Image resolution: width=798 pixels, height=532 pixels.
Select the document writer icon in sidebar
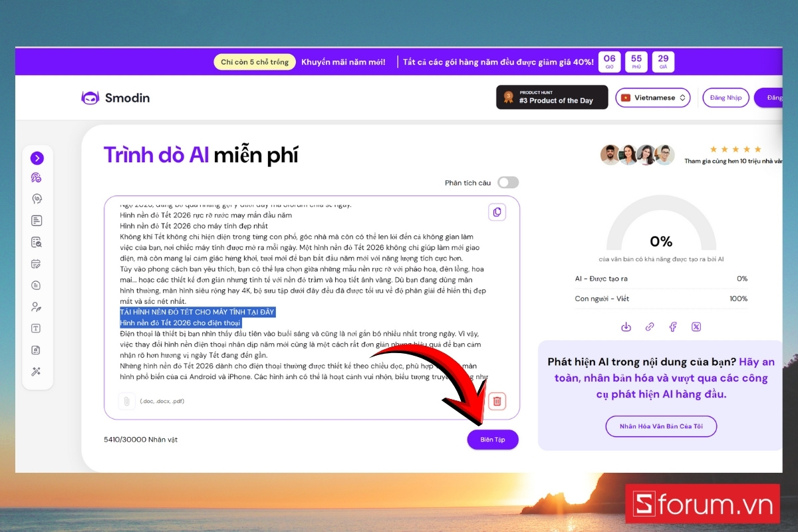click(x=37, y=220)
